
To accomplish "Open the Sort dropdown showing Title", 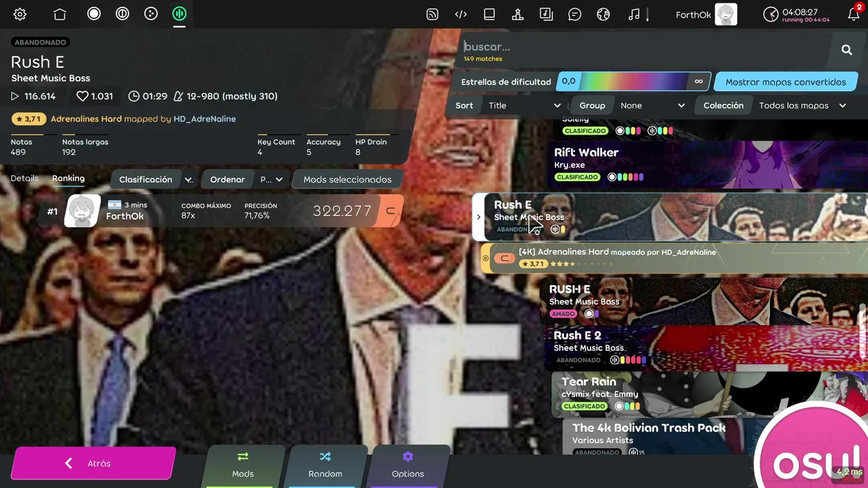I will pos(525,105).
